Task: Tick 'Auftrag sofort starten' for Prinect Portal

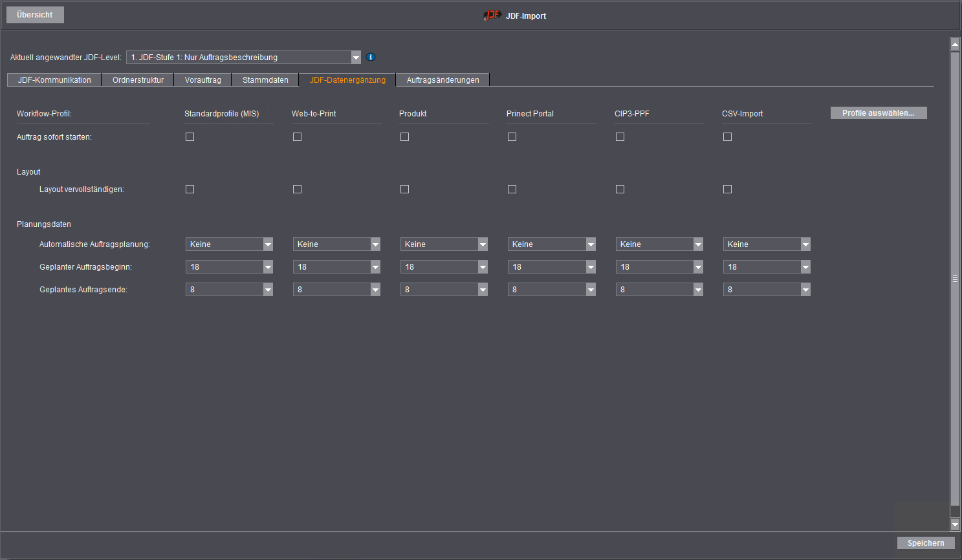Action: (512, 136)
